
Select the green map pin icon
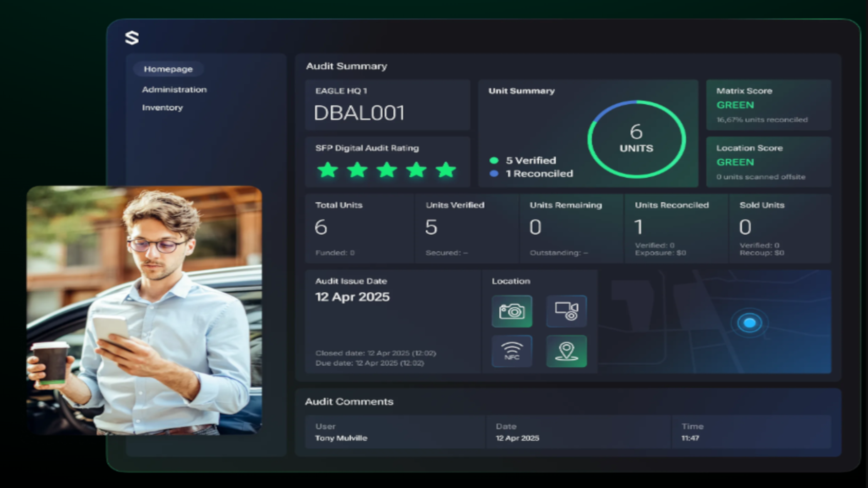click(x=566, y=351)
